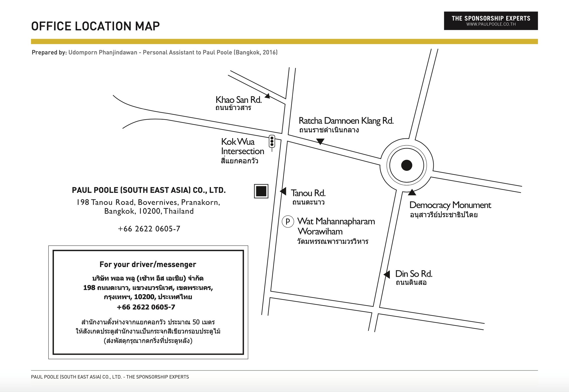Click the Prepared by credit line
569x392 pixels.
155,52
